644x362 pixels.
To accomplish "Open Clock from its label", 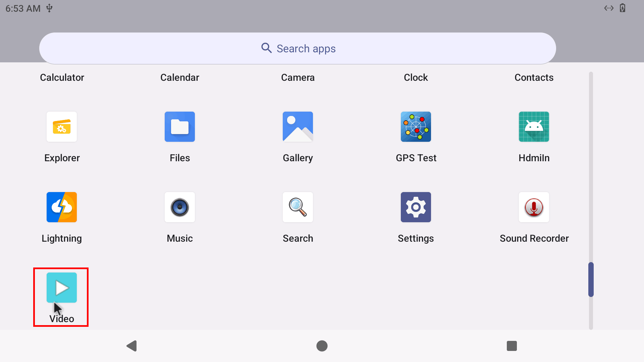I will [x=416, y=77].
